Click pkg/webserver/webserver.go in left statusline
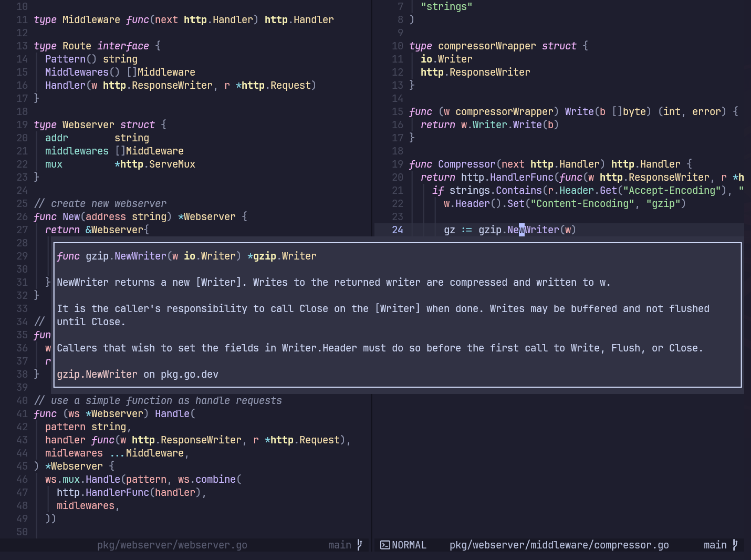The height and width of the screenshot is (560, 751). [x=172, y=545]
